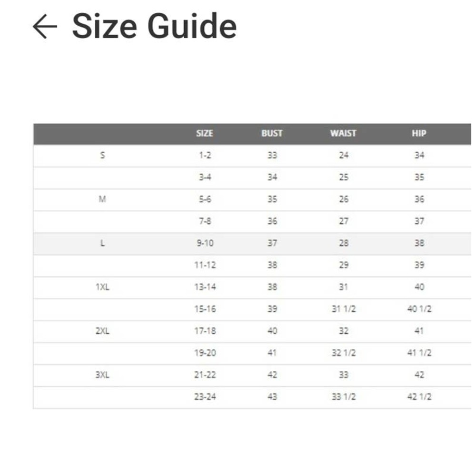The image size is (476, 476).
Task: Select the WAIST column header
Action: coord(343,133)
